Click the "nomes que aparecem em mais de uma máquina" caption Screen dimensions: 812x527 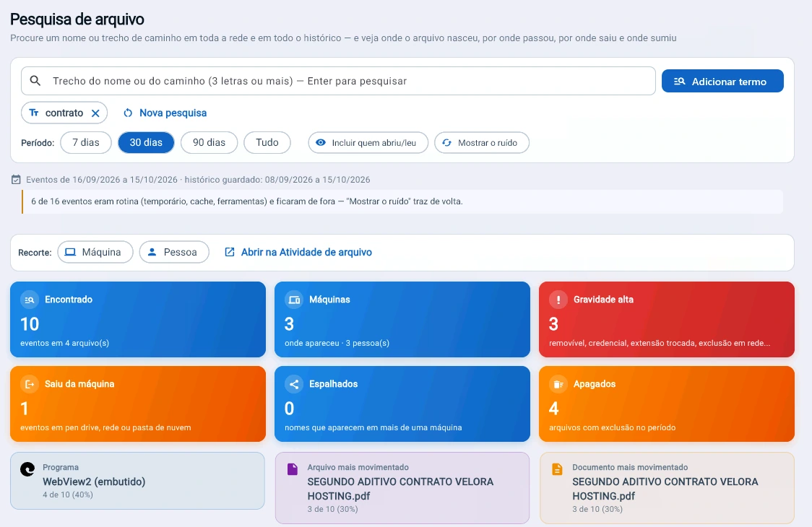pos(373,427)
